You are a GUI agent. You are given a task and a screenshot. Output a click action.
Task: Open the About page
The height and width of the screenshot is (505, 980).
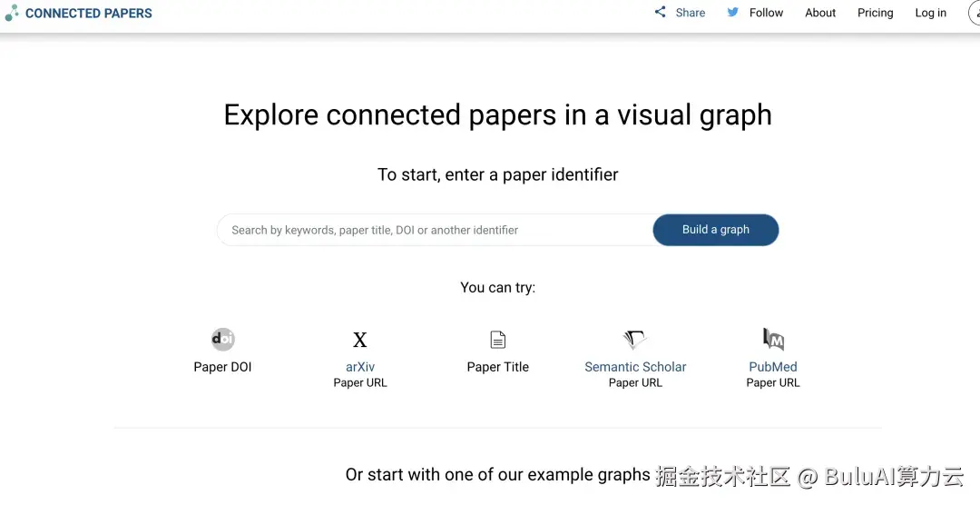point(820,13)
